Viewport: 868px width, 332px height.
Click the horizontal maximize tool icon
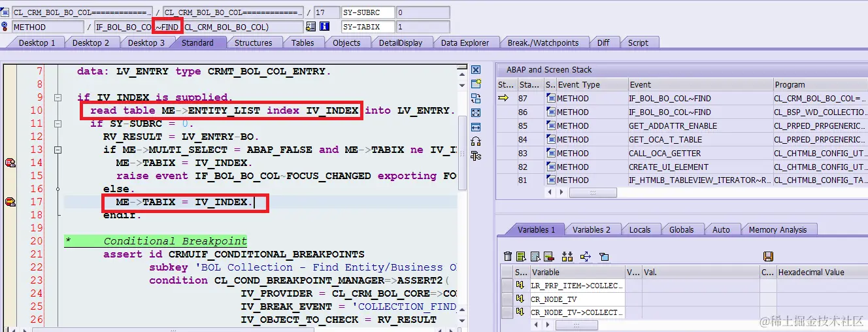pos(476,127)
